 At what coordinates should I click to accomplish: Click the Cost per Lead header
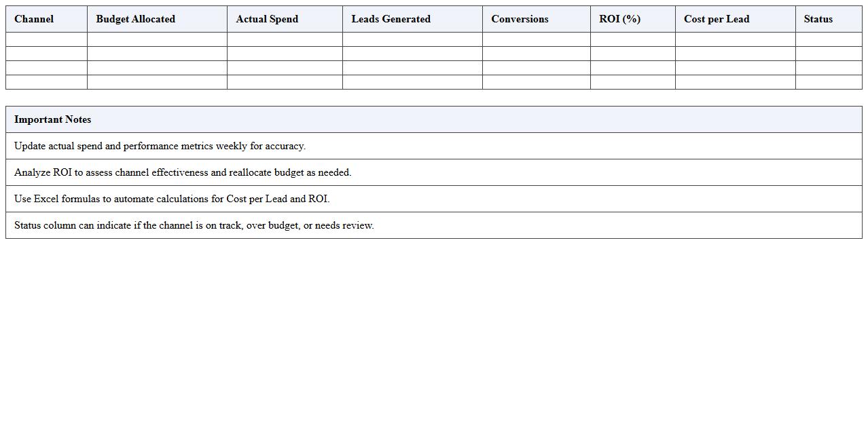[x=716, y=19]
